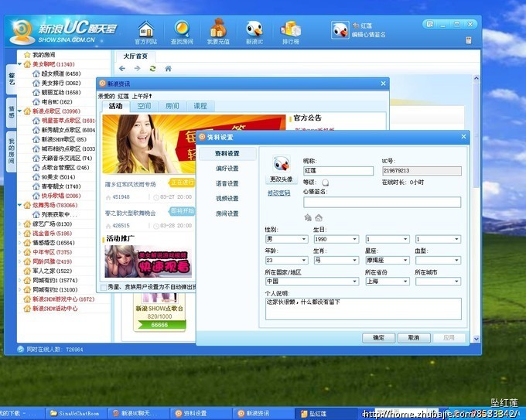Tick the 秀星、贵族用户 auto-popup checkbox
This screenshot has height=420, width=526.
tap(104, 287)
